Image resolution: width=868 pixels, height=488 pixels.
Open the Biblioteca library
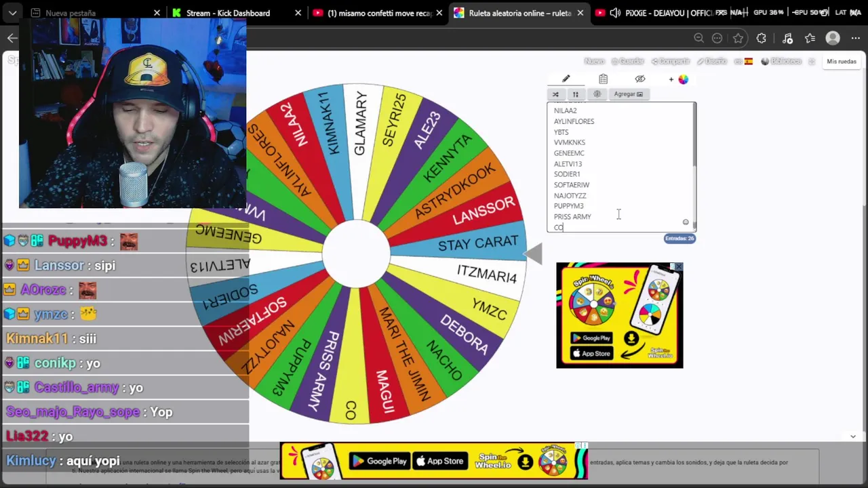[782, 62]
